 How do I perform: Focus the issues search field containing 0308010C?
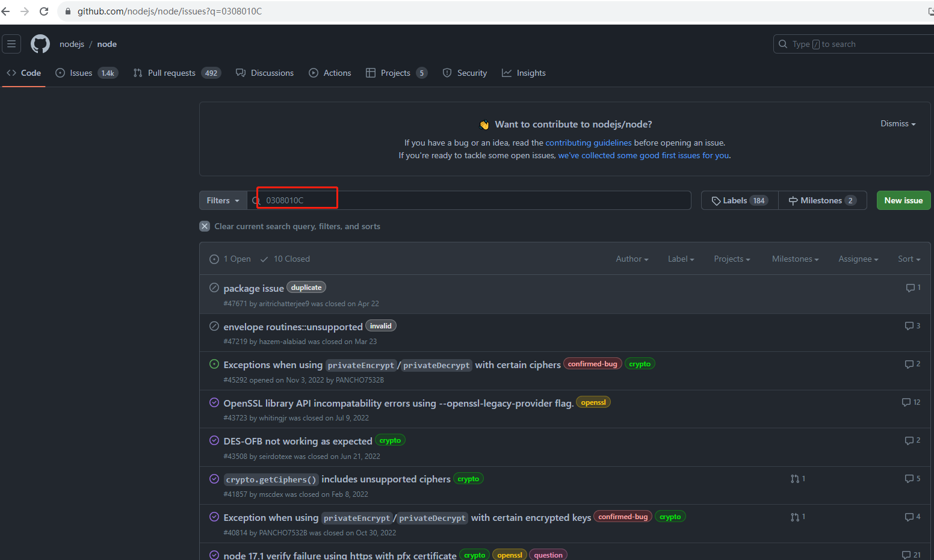469,200
